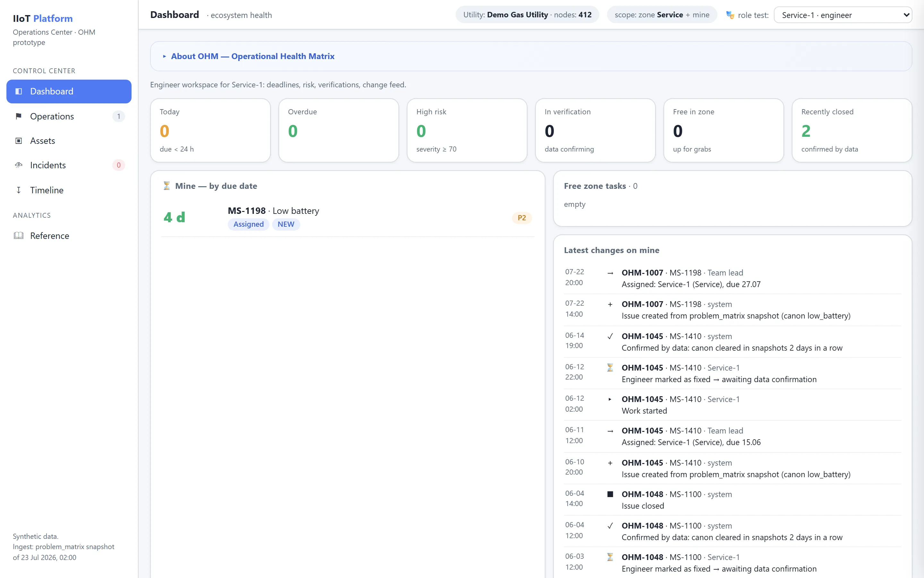The image size is (924, 578).
Task: Click OHM-1048 in the Issue closed entry
Action: 642,494
